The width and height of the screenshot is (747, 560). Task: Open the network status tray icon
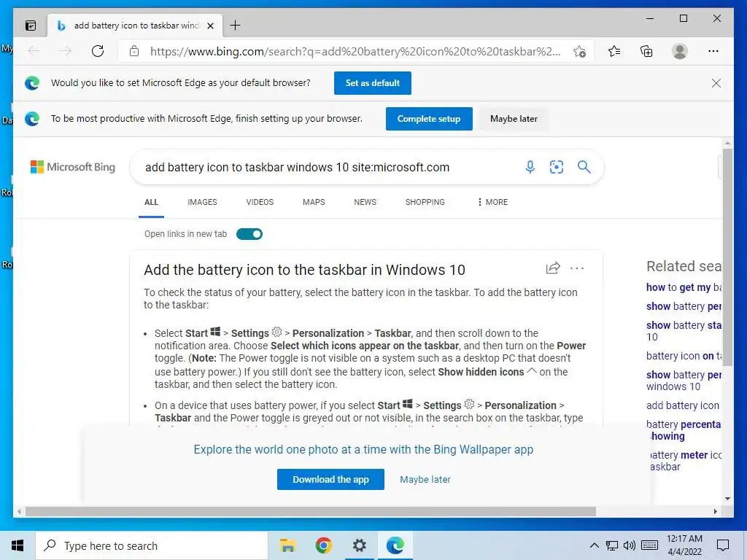pyautogui.click(x=612, y=545)
